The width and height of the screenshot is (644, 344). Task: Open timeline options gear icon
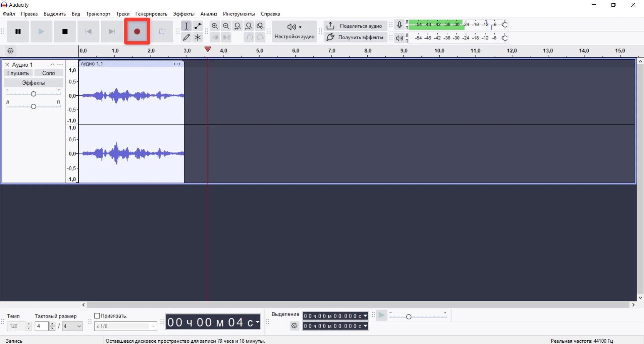pos(10,51)
